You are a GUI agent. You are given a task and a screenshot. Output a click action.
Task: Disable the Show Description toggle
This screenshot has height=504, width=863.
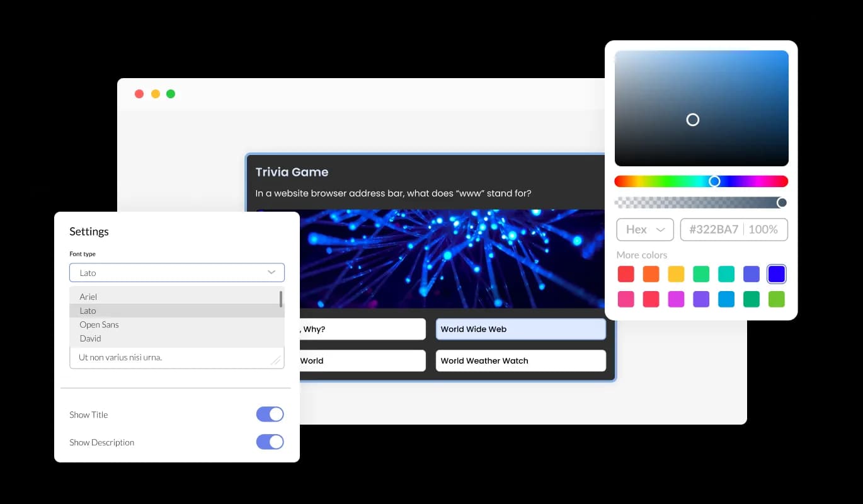click(x=270, y=442)
